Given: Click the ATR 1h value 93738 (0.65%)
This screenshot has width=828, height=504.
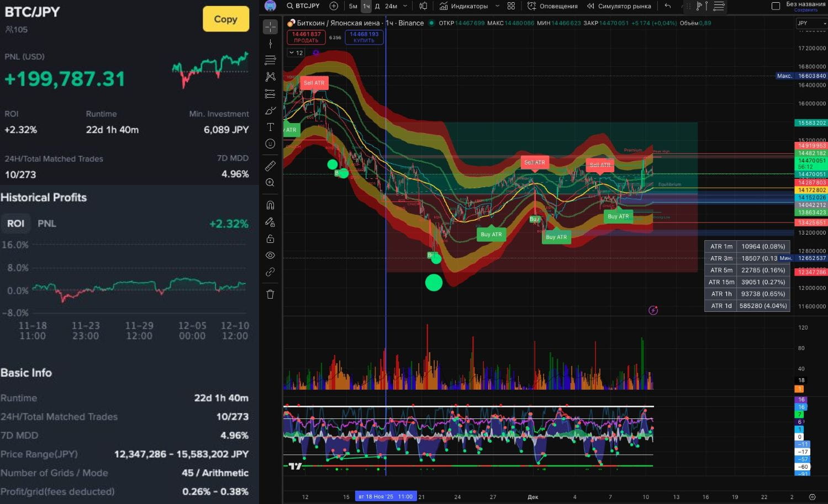Looking at the screenshot, I should 763,294.
